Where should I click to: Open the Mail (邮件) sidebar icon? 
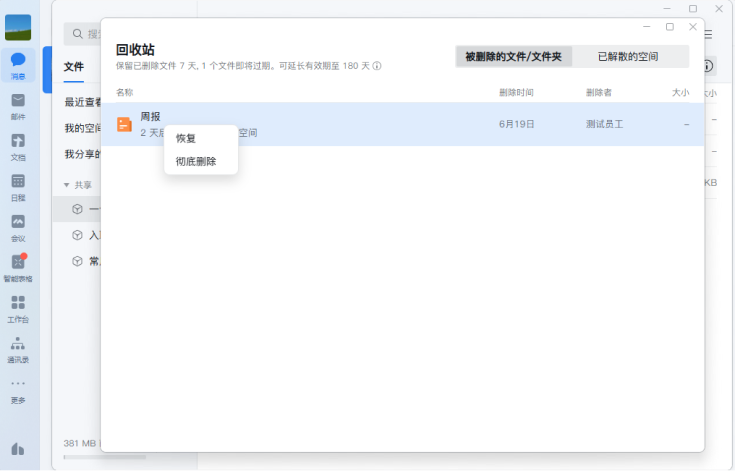pyautogui.click(x=18, y=106)
